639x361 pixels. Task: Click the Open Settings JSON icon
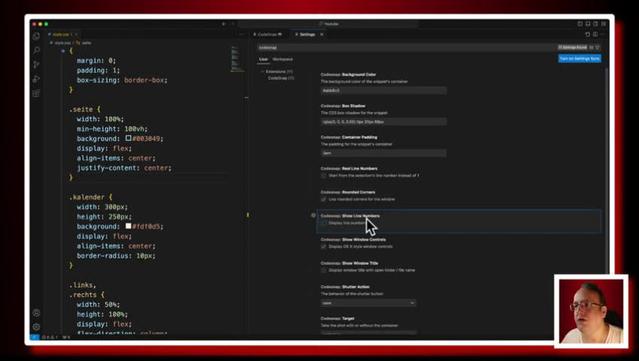(587, 35)
